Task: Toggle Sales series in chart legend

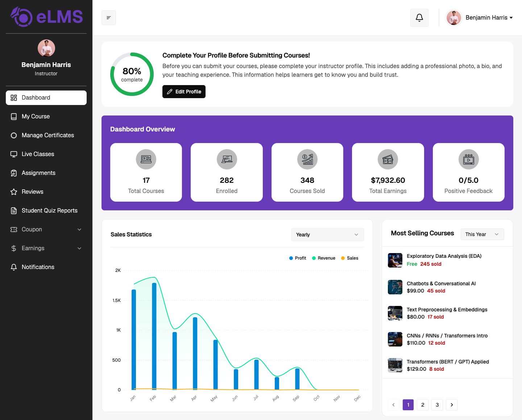Action: pos(350,258)
